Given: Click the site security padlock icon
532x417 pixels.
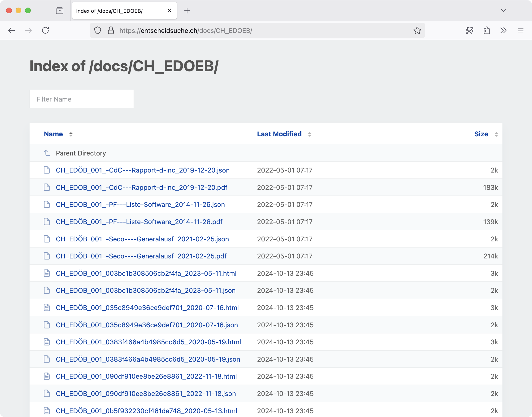Looking at the screenshot, I should [x=111, y=30].
